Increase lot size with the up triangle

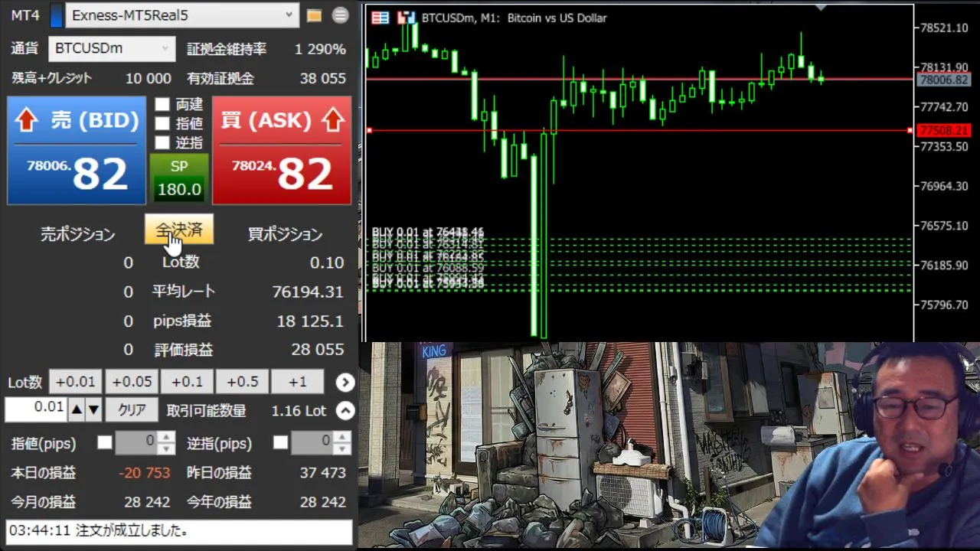coord(77,410)
